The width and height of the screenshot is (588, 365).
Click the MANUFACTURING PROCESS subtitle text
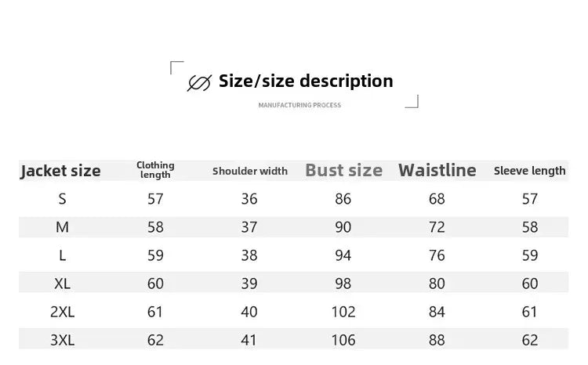click(x=299, y=105)
